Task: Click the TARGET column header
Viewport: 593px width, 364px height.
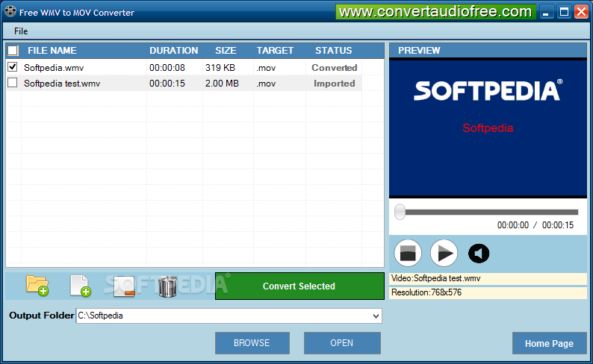Action: click(275, 51)
